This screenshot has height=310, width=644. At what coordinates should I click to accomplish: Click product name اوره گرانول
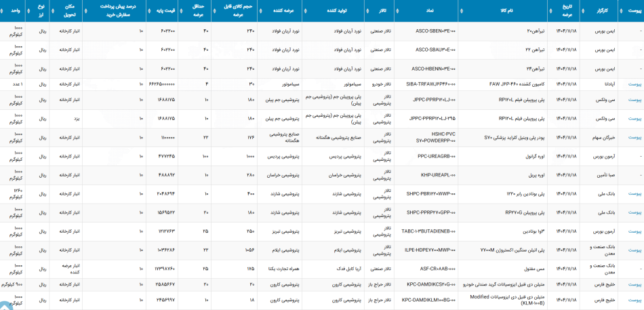[x=535, y=156]
